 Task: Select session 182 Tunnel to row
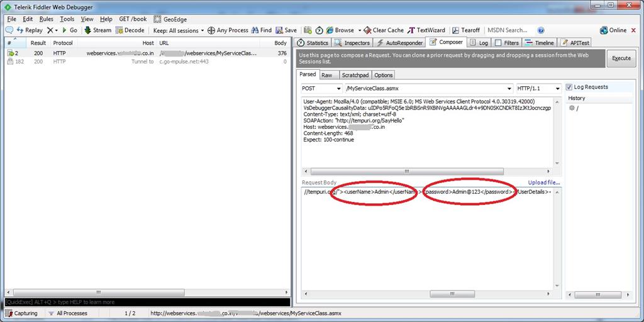pos(147,61)
